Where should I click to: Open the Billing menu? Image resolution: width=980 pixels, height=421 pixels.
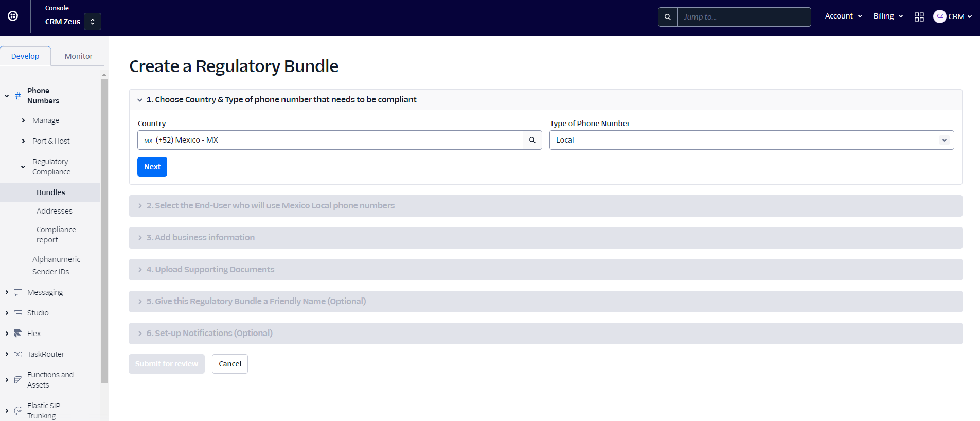tap(888, 16)
